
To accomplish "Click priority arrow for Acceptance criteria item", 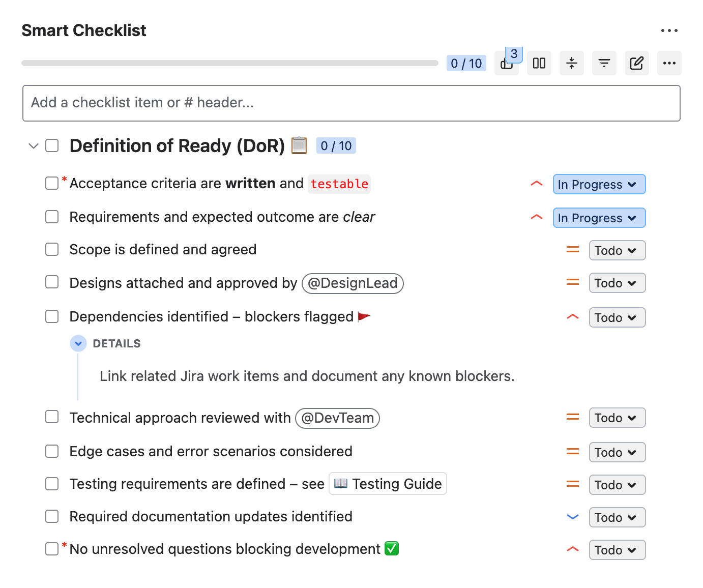I will (x=537, y=184).
